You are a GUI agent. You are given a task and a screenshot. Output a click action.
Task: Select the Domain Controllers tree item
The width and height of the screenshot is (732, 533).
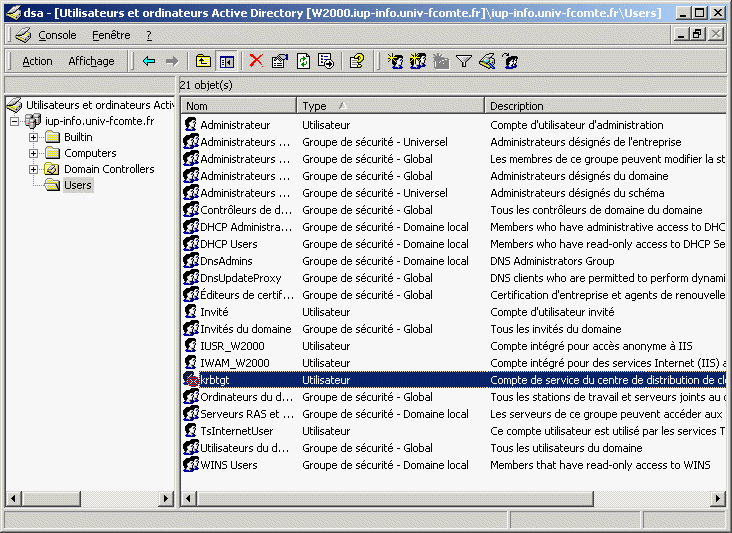[x=109, y=170]
